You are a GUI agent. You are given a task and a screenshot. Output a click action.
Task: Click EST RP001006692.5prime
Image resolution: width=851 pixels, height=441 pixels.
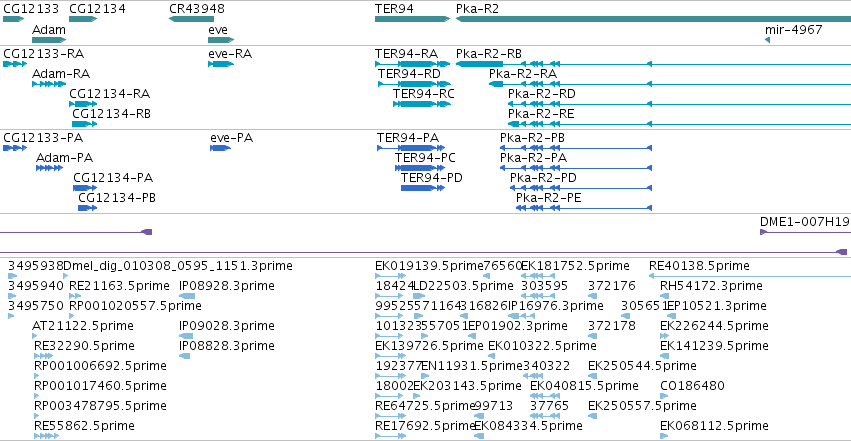100,366
